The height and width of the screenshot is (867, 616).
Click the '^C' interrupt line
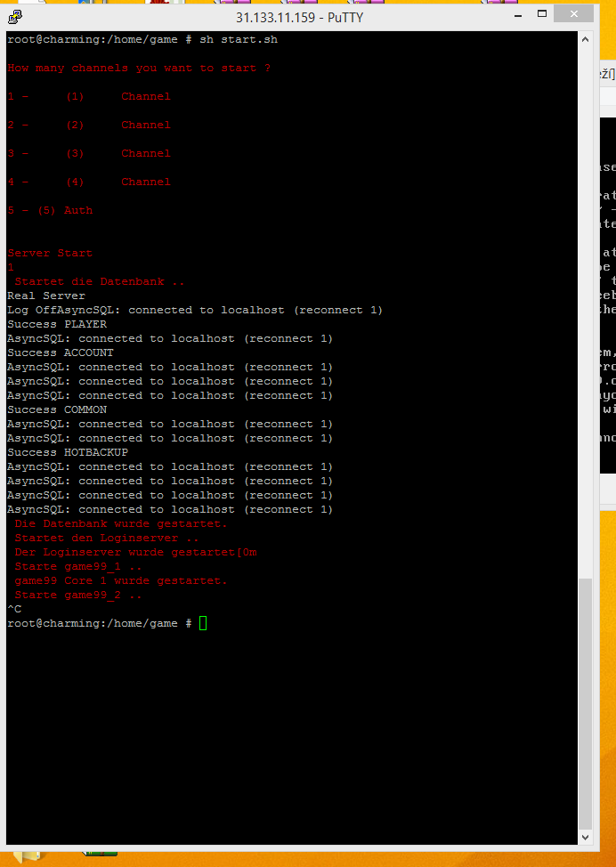14,609
